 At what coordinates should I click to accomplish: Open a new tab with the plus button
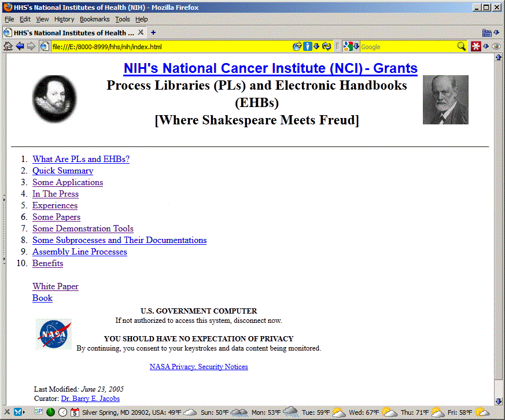click(x=153, y=32)
